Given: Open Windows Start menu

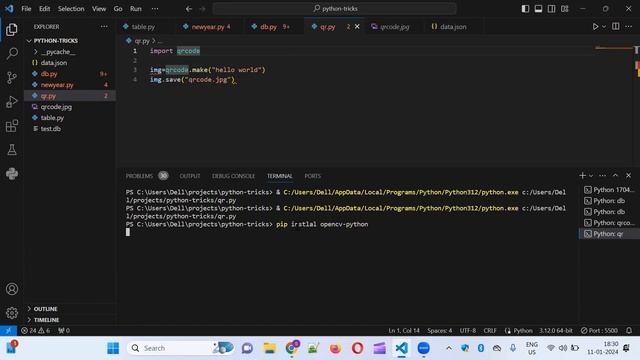Looking at the screenshot, I should pos(113,348).
